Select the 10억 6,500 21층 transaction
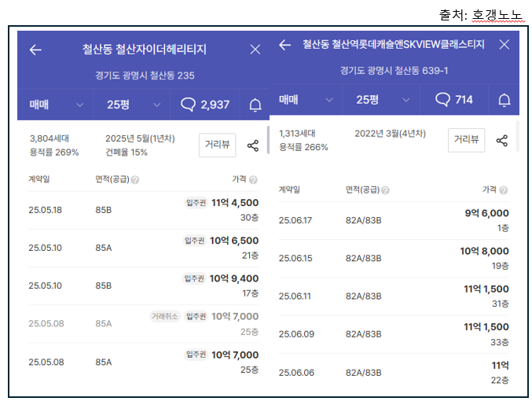The height and width of the screenshot is (405, 532). point(144,249)
